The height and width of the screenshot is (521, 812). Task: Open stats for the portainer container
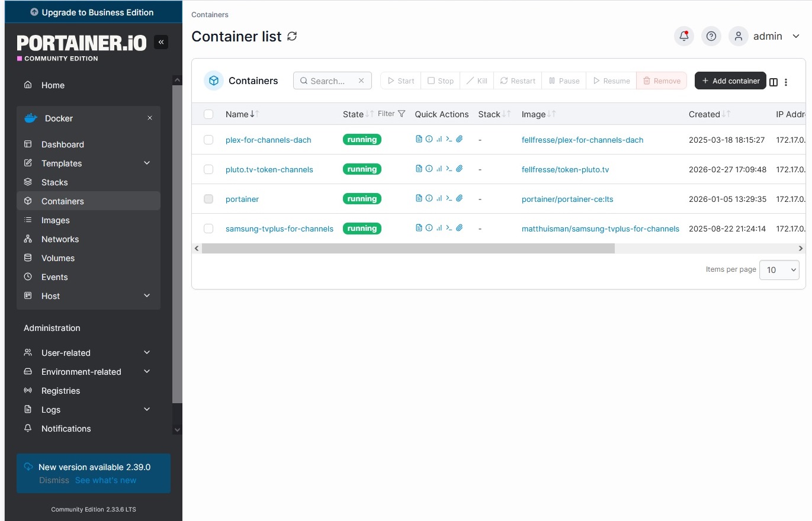pyautogui.click(x=439, y=198)
